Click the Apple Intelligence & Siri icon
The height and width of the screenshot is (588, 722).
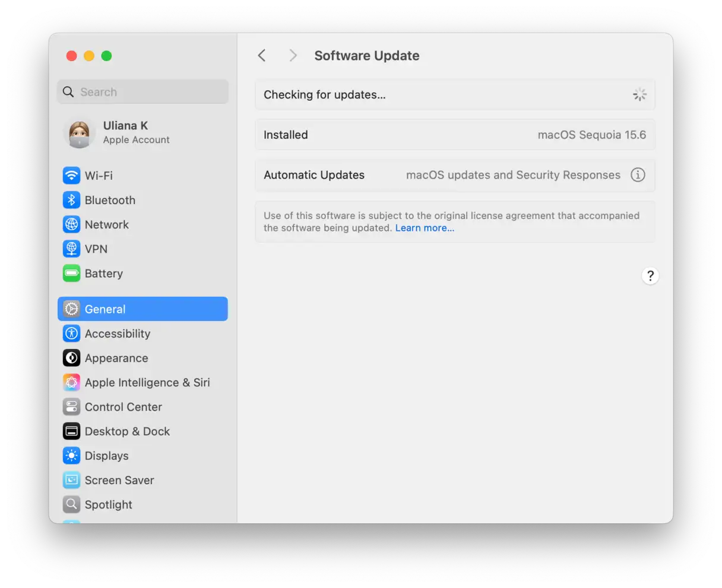71,383
